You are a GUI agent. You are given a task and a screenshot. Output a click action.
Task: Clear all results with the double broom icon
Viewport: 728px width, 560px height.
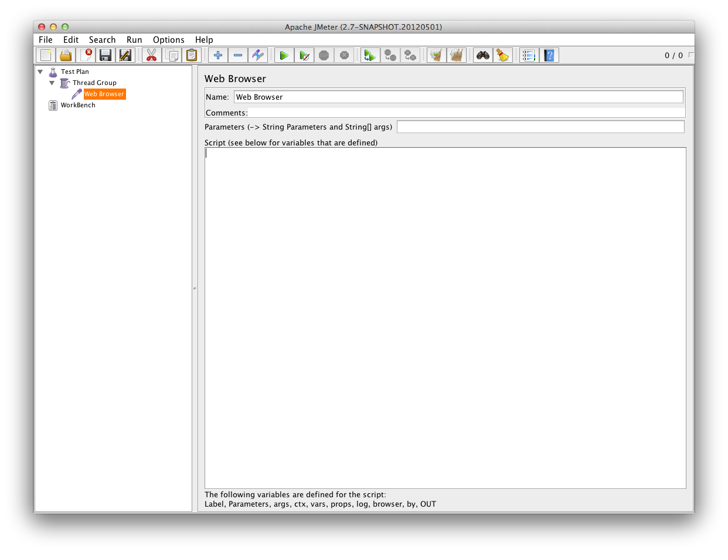[457, 55]
